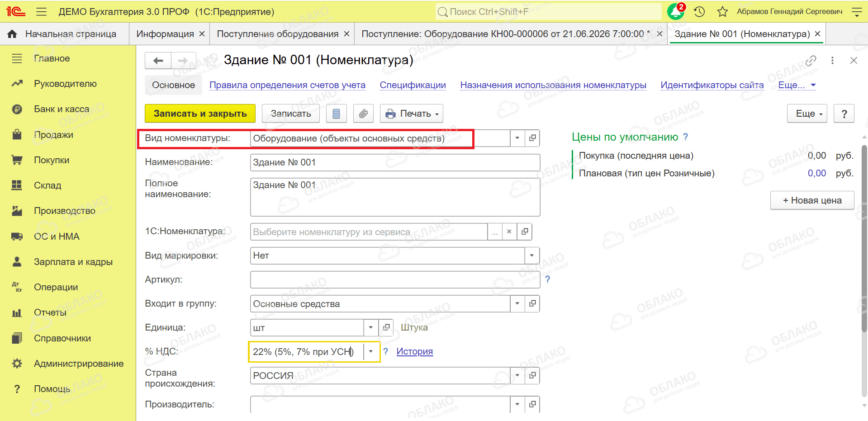
Task: Close the Информация tab
Action: 202,34
